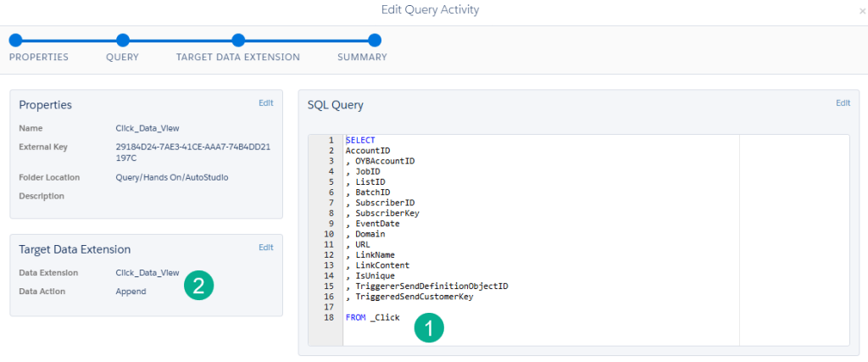
Task: Click the green number 2 marker
Action: pyautogui.click(x=198, y=286)
